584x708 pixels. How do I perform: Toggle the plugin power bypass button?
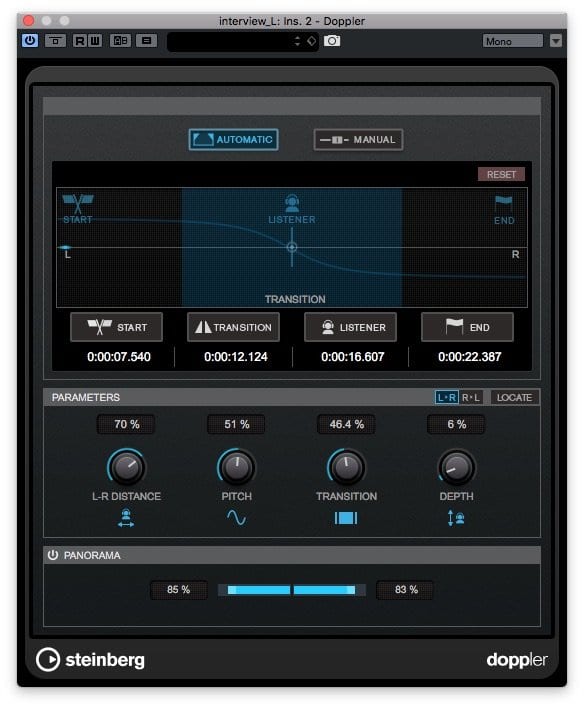coord(30,41)
